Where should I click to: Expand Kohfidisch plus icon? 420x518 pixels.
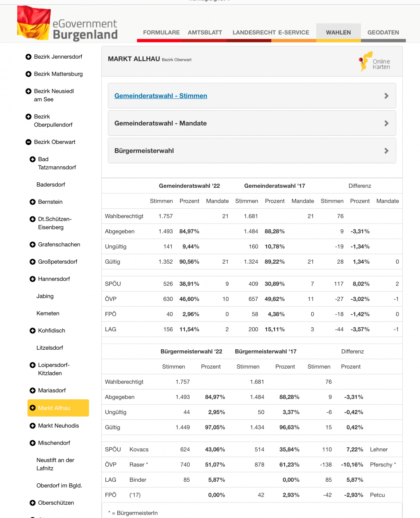click(32, 331)
